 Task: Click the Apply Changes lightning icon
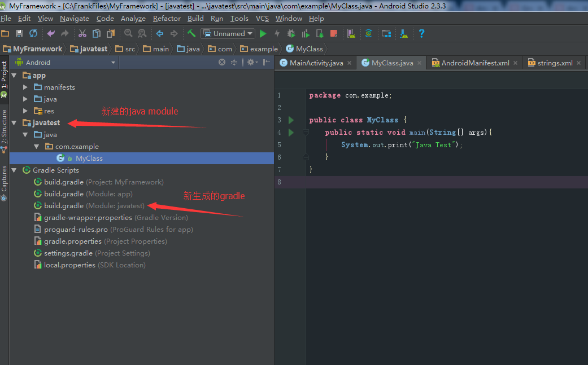tap(277, 34)
